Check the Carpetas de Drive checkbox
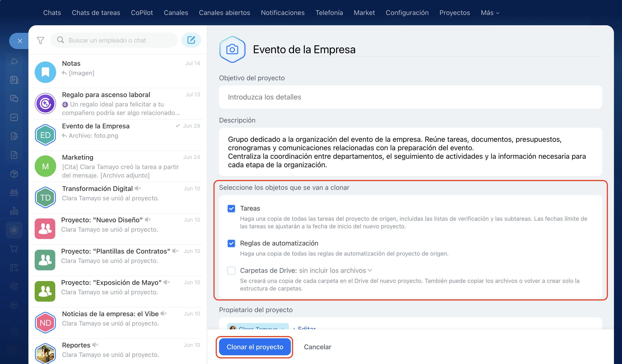Image resolution: width=622 pixels, height=364 pixels. coord(231,271)
